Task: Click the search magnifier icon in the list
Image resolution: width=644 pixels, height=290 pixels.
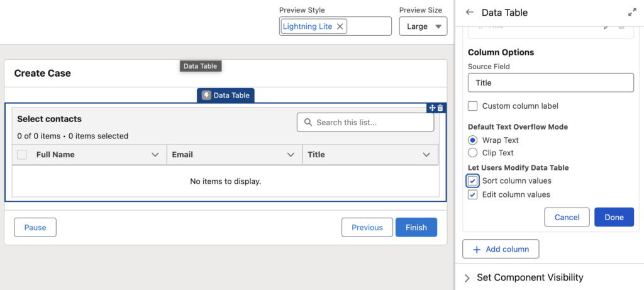Action: 308,123
